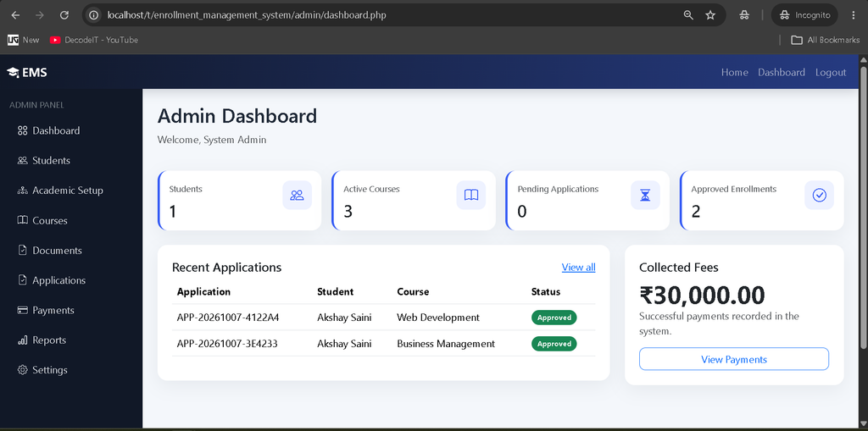
Task: Click the people icon on Students card
Action: [297, 195]
